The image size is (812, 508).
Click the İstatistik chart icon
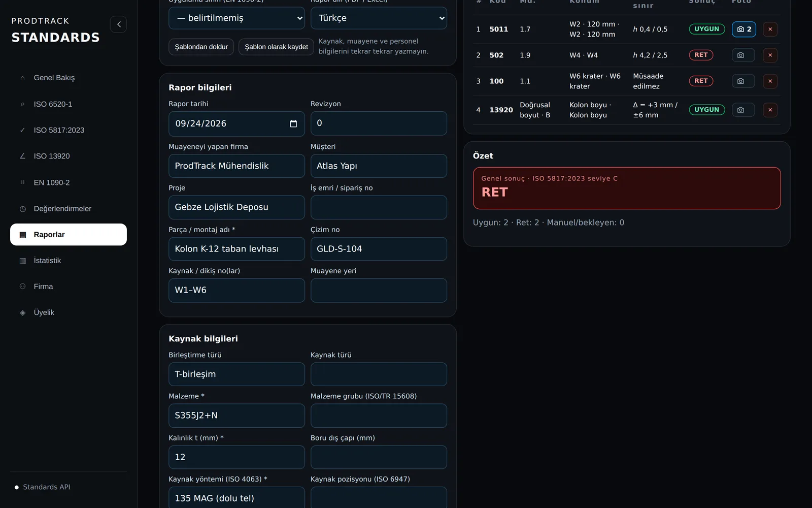click(22, 261)
